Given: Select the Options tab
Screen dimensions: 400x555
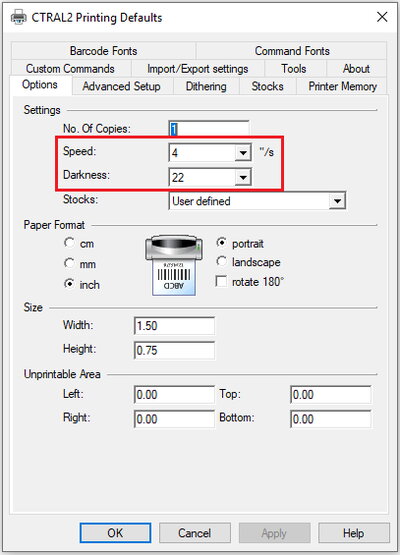Looking at the screenshot, I should (40, 85).
